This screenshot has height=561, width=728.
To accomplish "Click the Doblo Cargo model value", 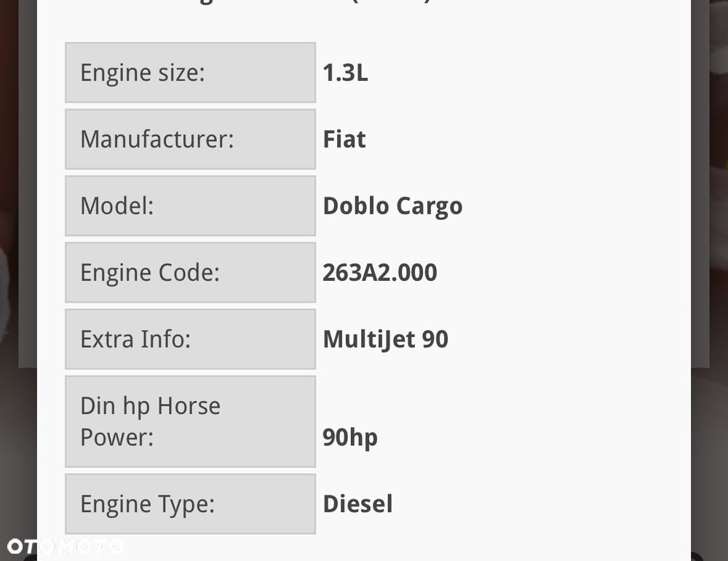I will coord(392,206).
